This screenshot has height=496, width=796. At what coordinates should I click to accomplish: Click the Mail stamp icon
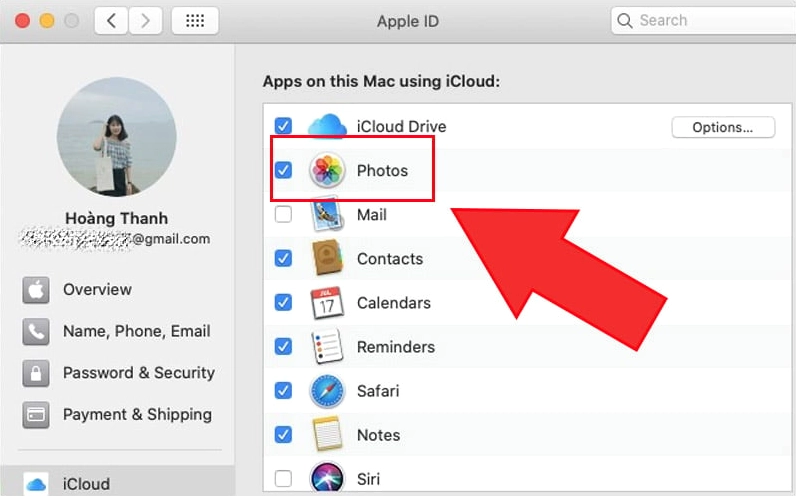coord(327,215)
